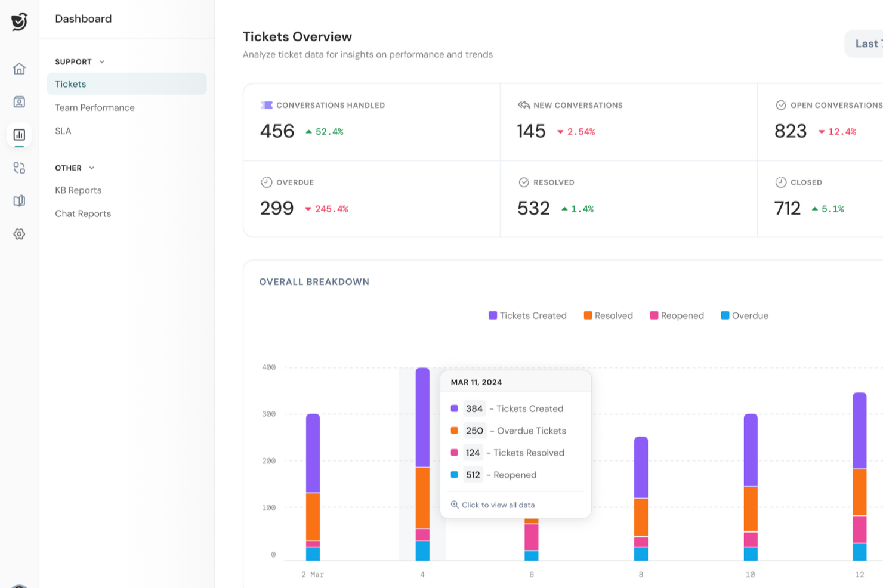Select the home icon in the sidebar
The height and width of the screenshot is (588, 883).
click(19, 69)
